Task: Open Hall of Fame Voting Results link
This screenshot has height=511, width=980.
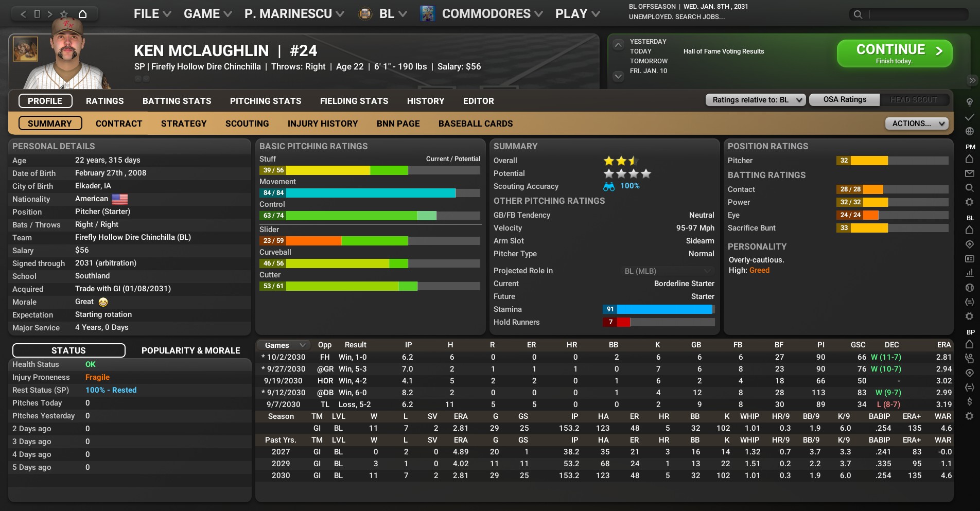Action: coord(724,51)
